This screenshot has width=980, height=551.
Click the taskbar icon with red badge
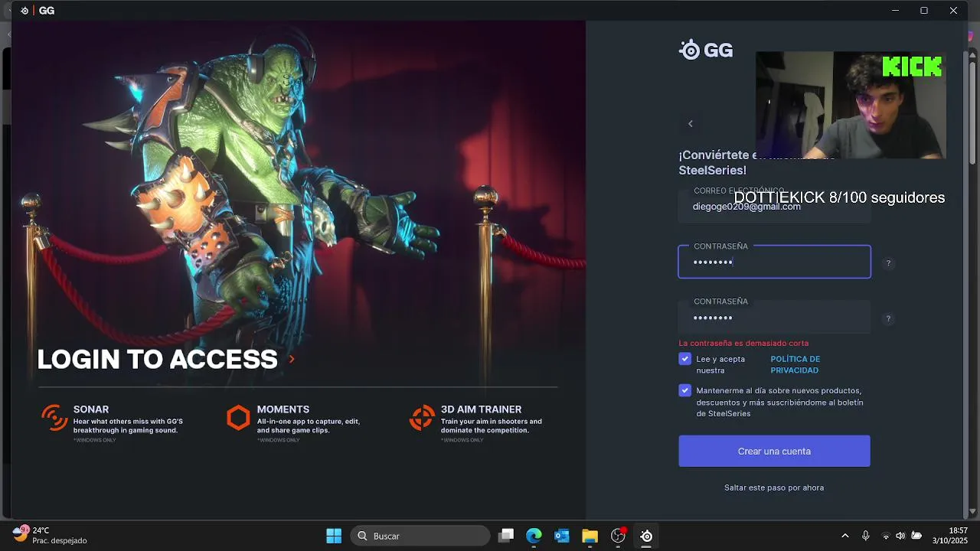click(x=618, y=536)
